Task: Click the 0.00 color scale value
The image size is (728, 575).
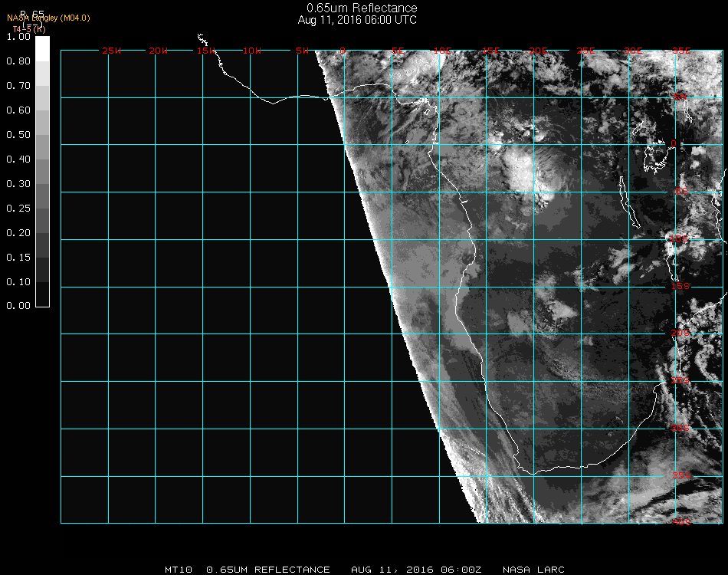Action: click(18, 306)
